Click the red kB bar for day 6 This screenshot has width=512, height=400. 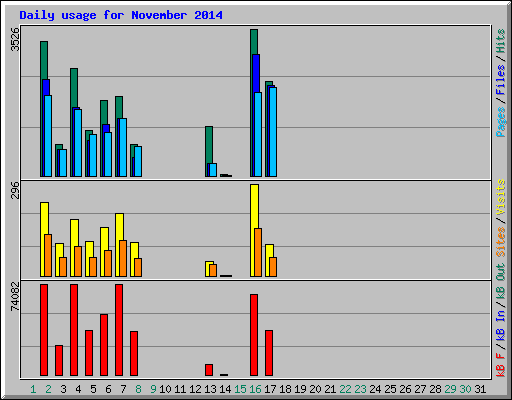(x=104, y=345)
